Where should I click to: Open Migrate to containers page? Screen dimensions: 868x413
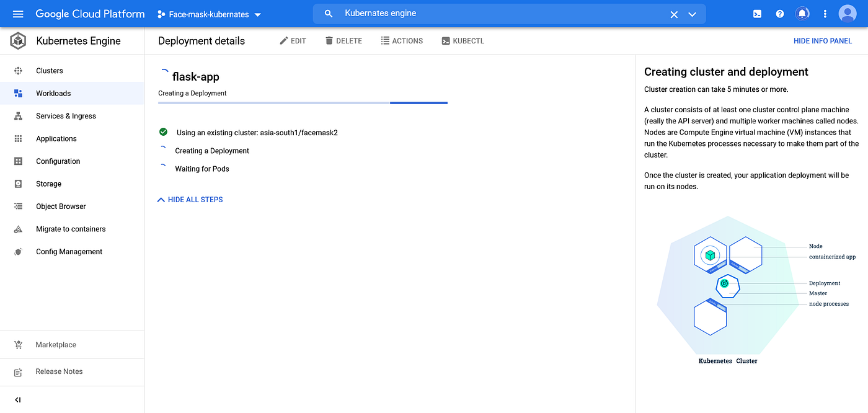click(71, 229)
